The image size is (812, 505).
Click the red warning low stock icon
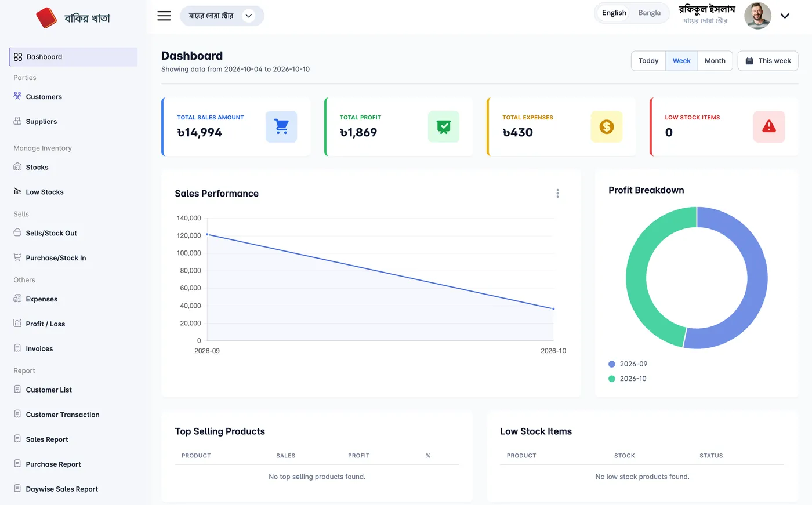[769, 126]
